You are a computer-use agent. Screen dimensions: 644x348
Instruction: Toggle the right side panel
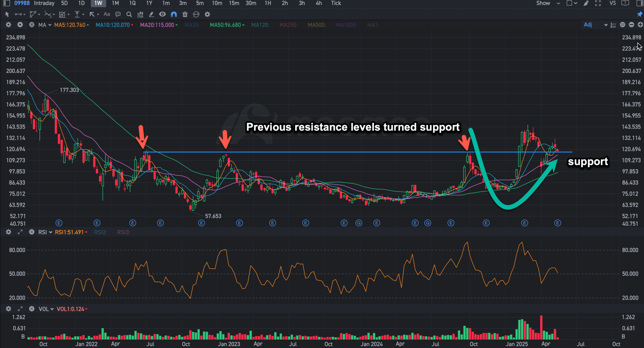[640, 3]
